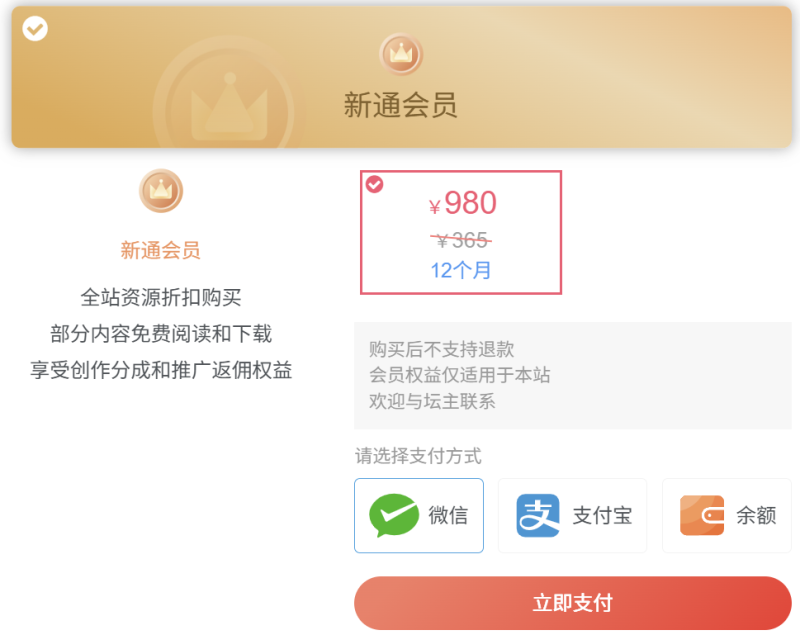Click the 购买后不支持退款 notice box

tap(572, 373)
